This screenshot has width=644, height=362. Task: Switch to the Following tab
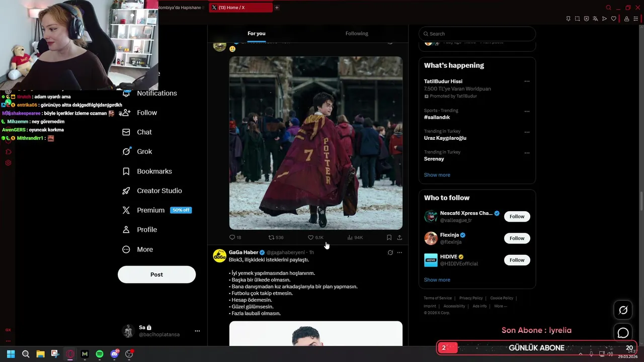pos(357,33)
